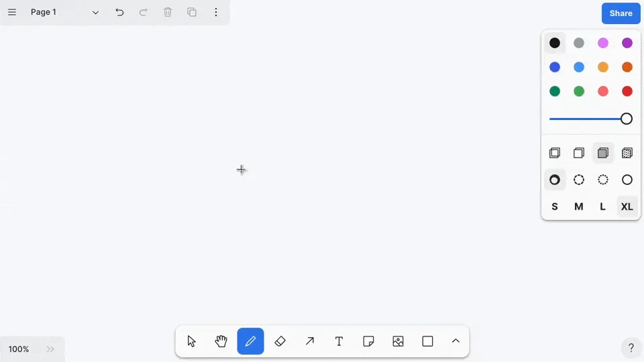Click the Share button

[x=621, y=13]
